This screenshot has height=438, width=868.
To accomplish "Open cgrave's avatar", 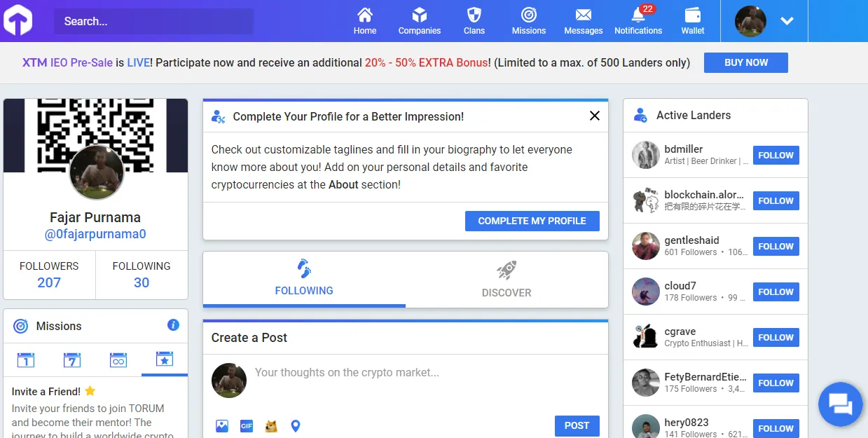I will point(646,337).
